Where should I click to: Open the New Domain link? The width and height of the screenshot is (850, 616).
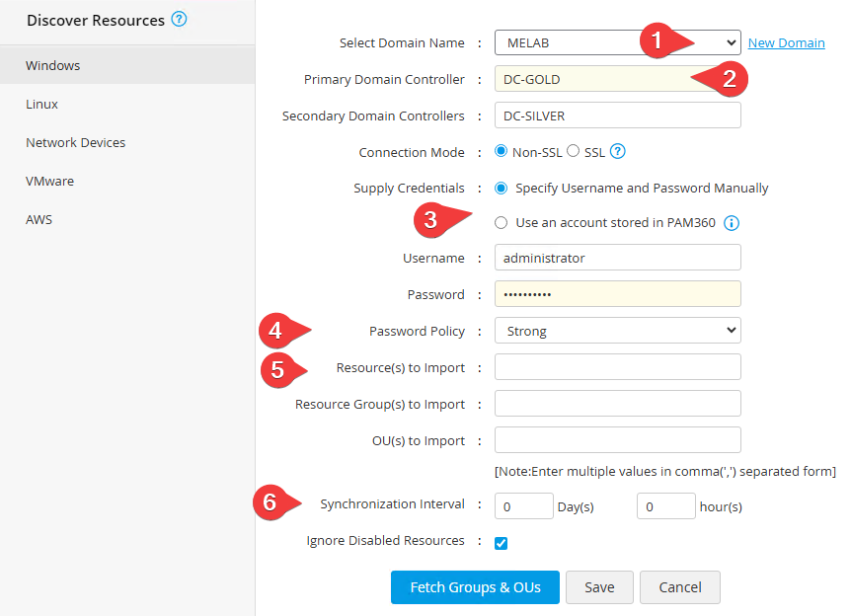(786, 43)
